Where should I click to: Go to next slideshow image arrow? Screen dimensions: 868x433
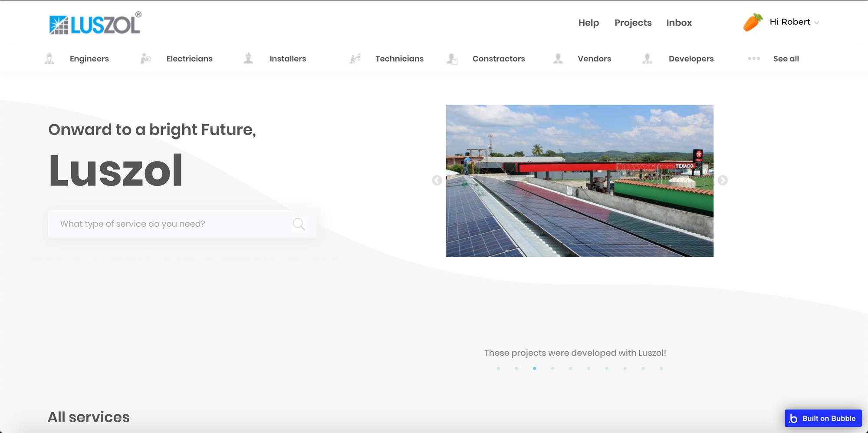(723, 180)
